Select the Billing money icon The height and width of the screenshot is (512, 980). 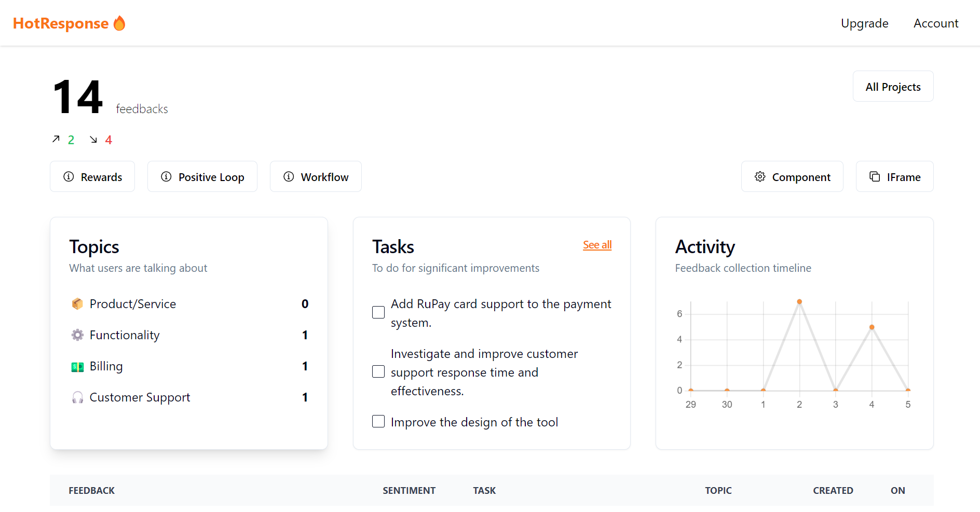pyautogui.click(x=77, y=367)
